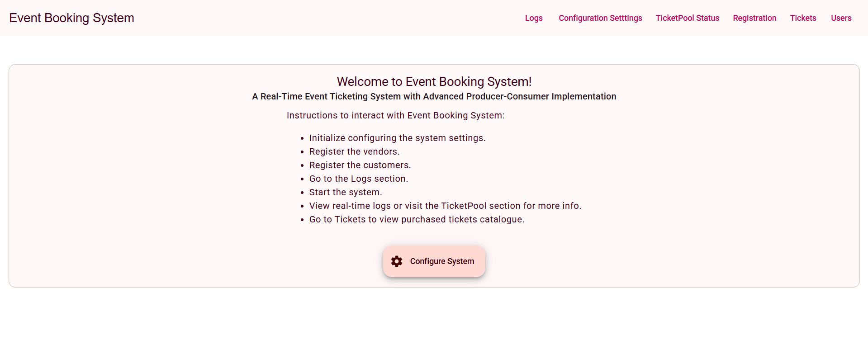This screenshot has width=868, height=349.
Task: Click Registration in the top navigation
Action: point(754,18)
